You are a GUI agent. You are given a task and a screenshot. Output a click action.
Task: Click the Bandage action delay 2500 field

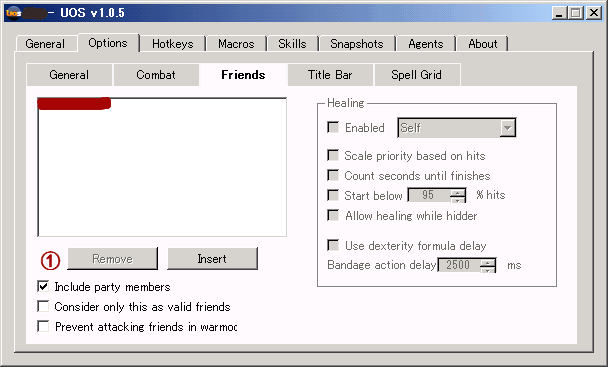tap(459, 265)
